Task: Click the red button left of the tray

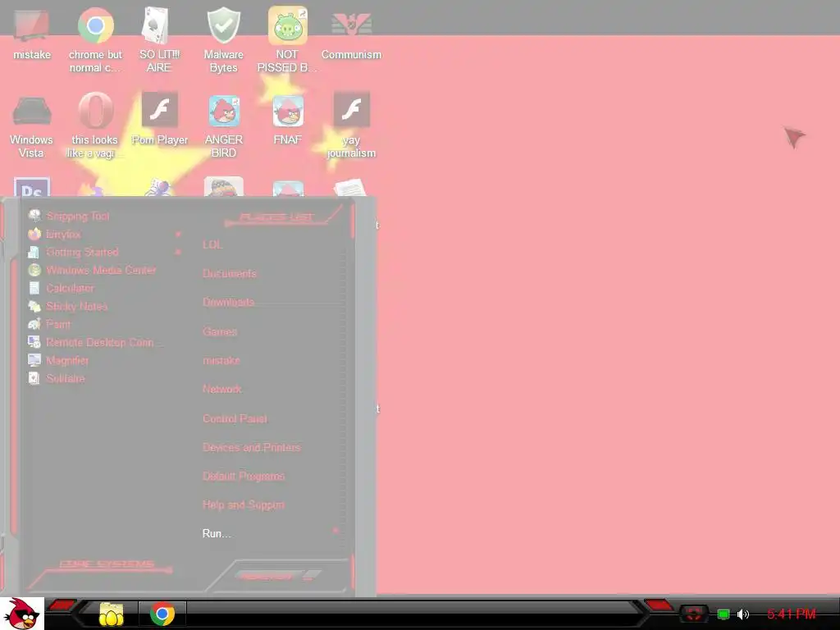Action: [659, 605]
